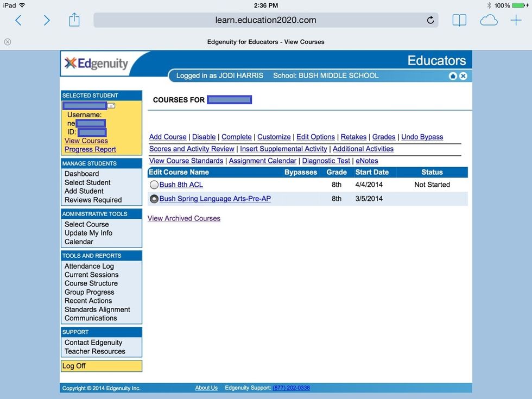The height and width of the screenshot is (399, 532).
Task: Click View Course Standards
Action: tap(186, 161)
